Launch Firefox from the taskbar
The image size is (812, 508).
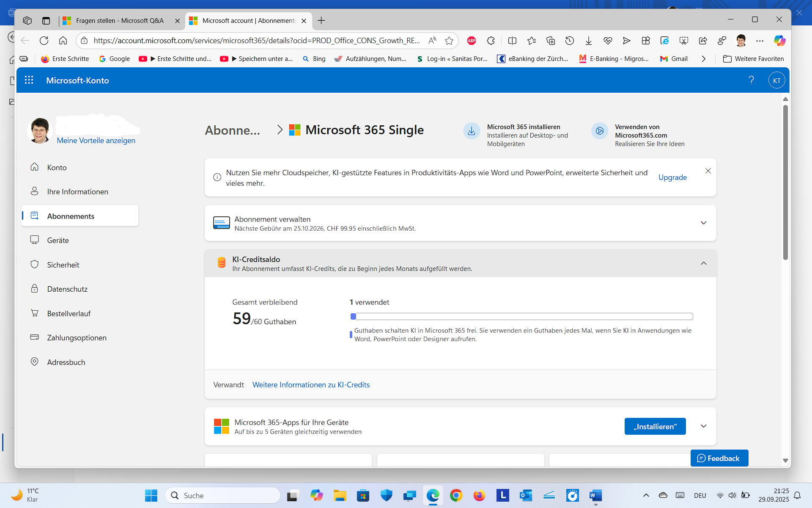[x=480, y=495]
